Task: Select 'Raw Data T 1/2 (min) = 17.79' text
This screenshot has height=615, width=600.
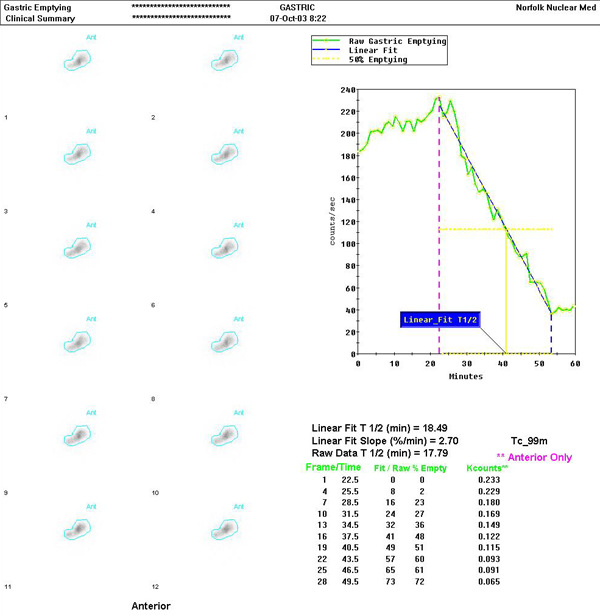Action: click(x=380, y=453)
